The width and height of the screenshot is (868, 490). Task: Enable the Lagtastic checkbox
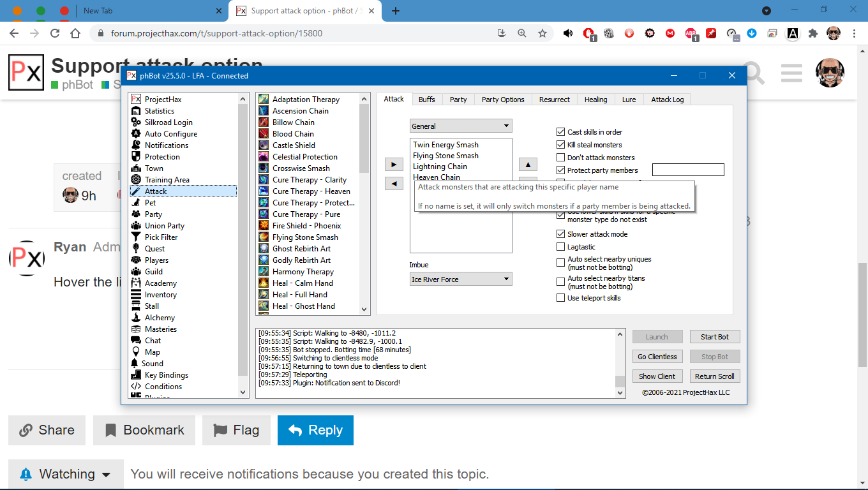point(561,247)
